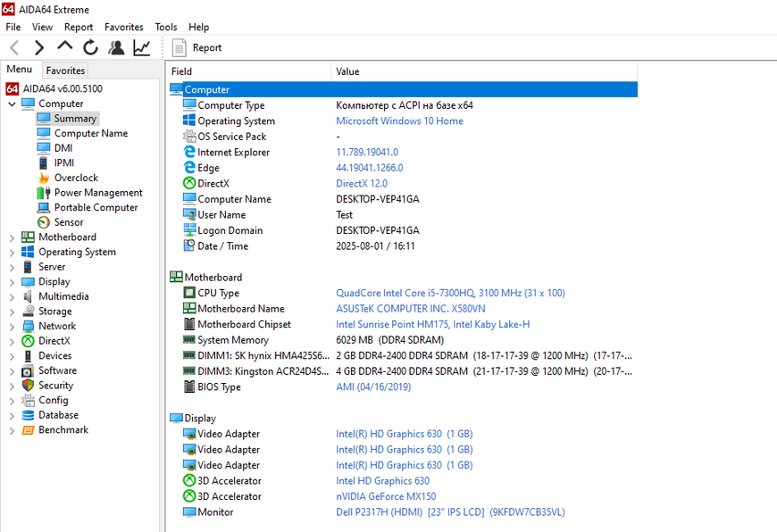This screenshot has width=777, height=532.
Task: Expand the Motherboard tree node
Action: pos(12,237)
